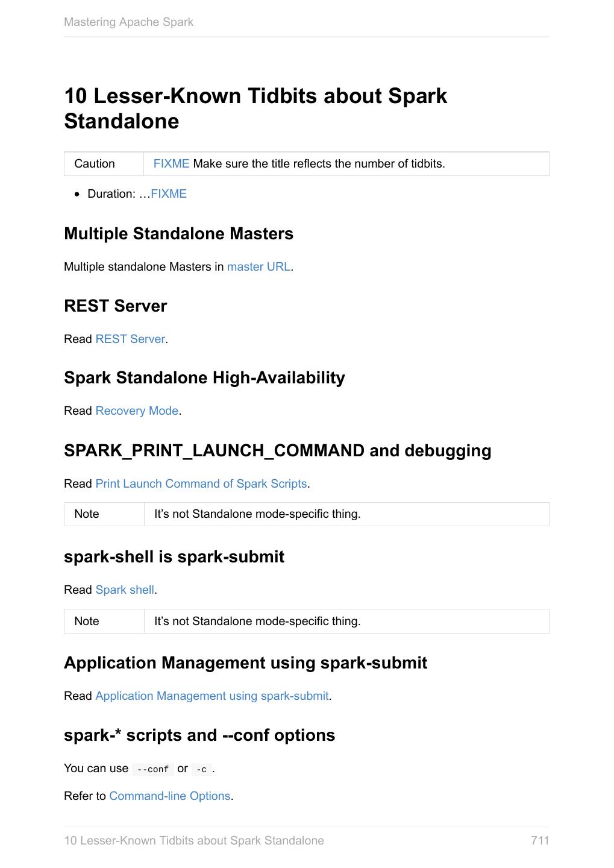Click the SPARK_PRINT_LAUNCH_COMMAND and debugging heading
The width and height of the screenshot is (614, 868).
click(277, 451)
